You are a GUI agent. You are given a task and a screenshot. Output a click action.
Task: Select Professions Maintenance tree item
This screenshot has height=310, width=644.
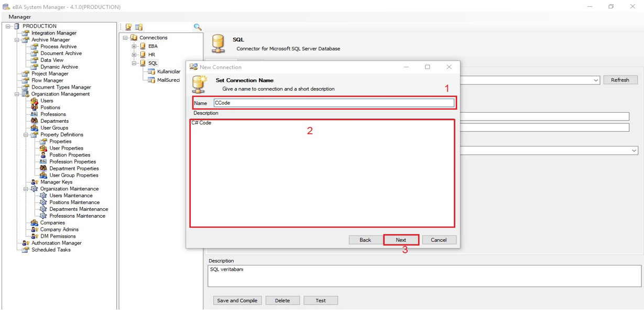click(x=77, y=216)
